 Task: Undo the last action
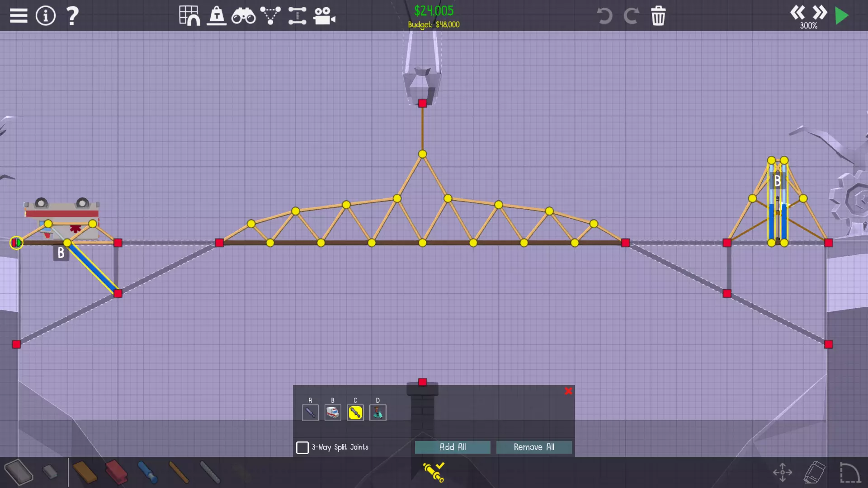[x=604, y=16]
